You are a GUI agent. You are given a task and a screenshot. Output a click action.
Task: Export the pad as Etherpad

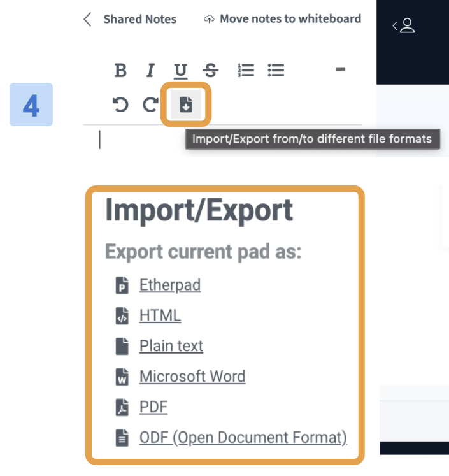click(x=170, y=285)
